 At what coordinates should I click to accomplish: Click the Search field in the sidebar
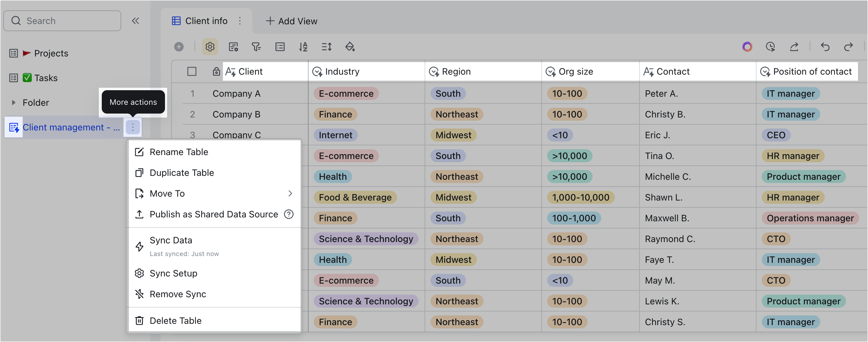(x=62, y=20)
